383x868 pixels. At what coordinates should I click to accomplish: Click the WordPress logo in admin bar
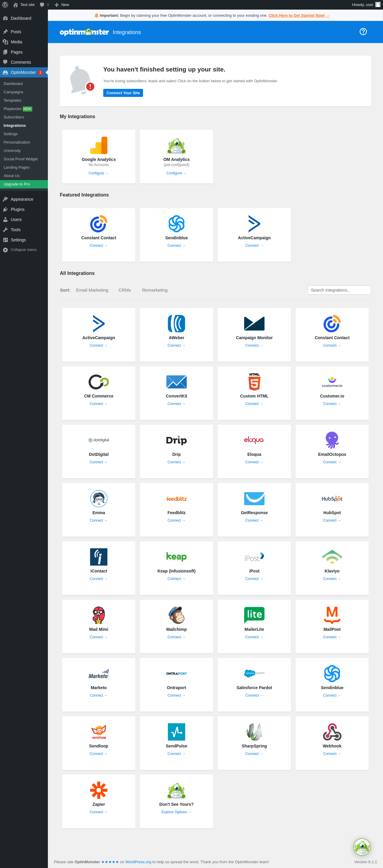(5, 5)
